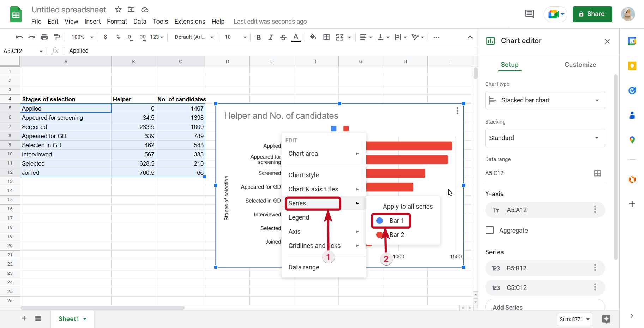This screenshot has height=328, width=644.
Task: Open options for A5:A12 Y-axis
Action: click(x=595, y=210)
